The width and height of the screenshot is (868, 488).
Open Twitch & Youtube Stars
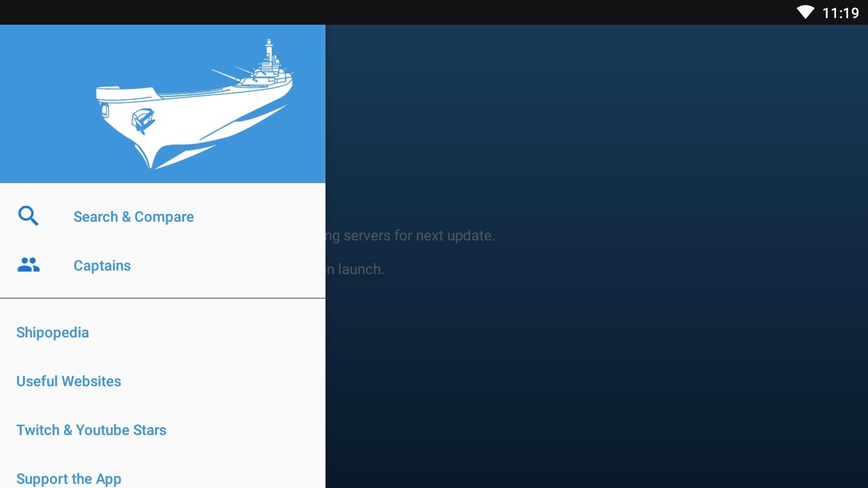point(91,430)
